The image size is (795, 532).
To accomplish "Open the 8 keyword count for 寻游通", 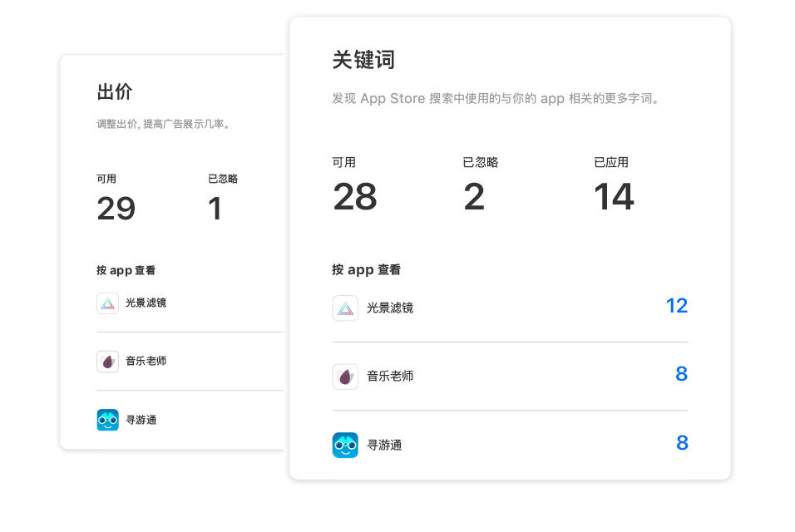I will [x=682, y=443].
